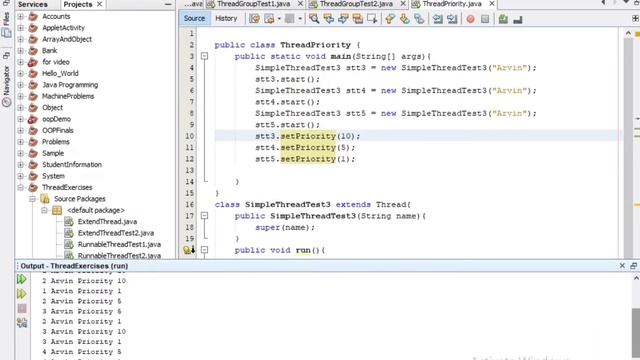
Task: Select the ThreadPriority.java editor tab
Action: (x=452, y=4)
